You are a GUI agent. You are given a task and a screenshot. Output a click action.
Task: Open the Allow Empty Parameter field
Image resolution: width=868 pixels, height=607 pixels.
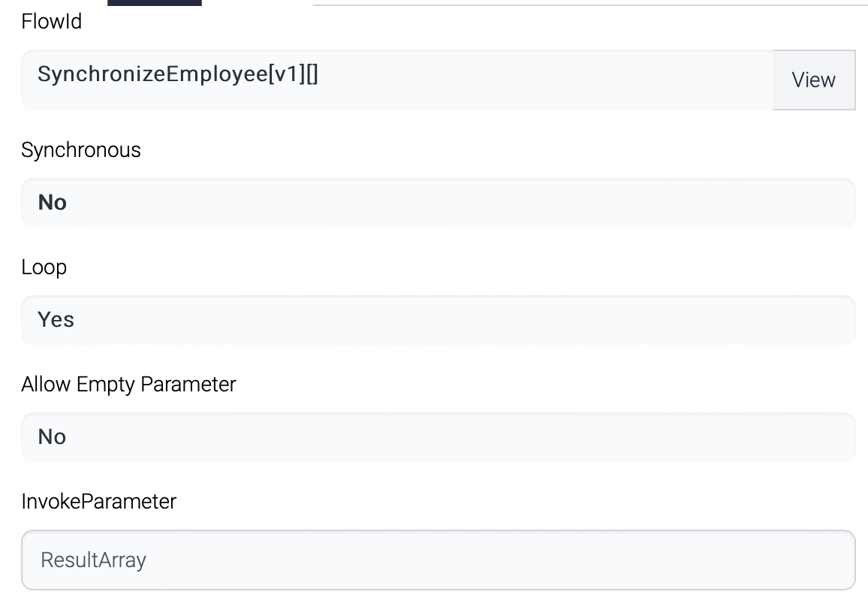point(438,437)
